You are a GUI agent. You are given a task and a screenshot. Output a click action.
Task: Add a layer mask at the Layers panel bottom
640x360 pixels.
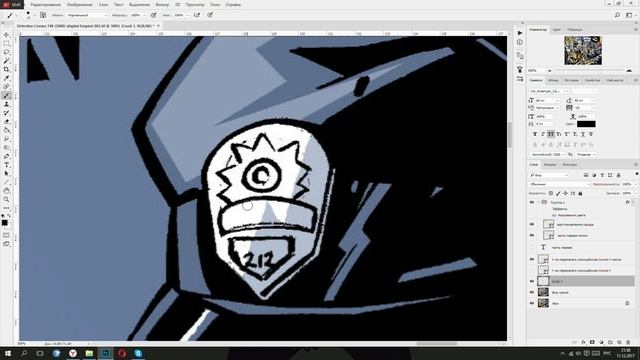pyautogui.click(x=592, y=342)
